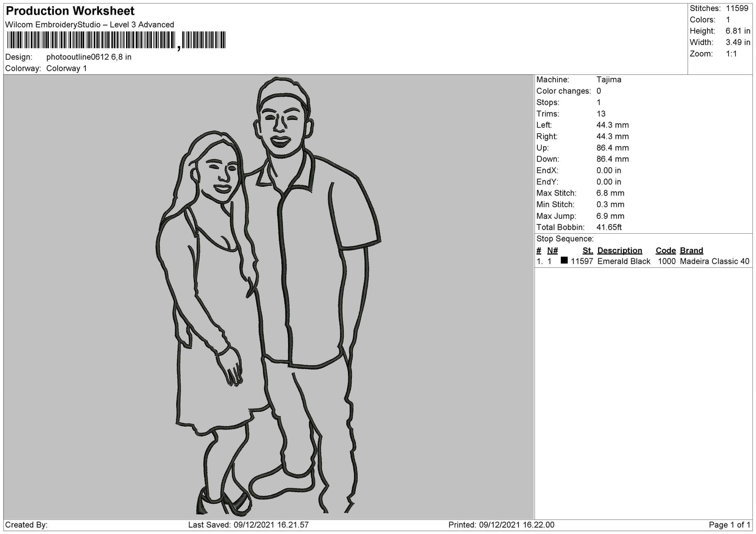Click the Wilcom EmbroideryStudio Level 3 Advanced line
The height and width of the screenshot is (534, 756).
point(89,25)
